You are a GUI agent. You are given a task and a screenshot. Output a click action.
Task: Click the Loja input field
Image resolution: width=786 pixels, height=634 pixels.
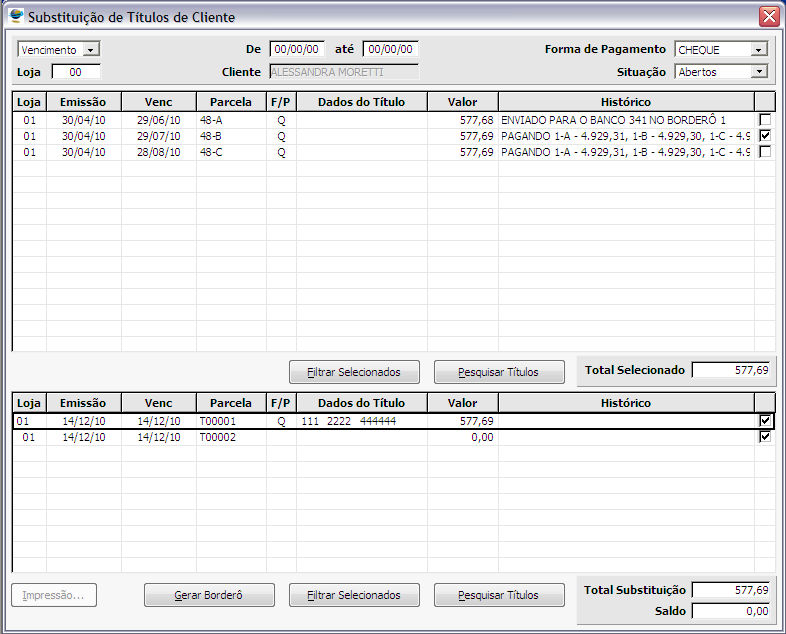point(76,72)
